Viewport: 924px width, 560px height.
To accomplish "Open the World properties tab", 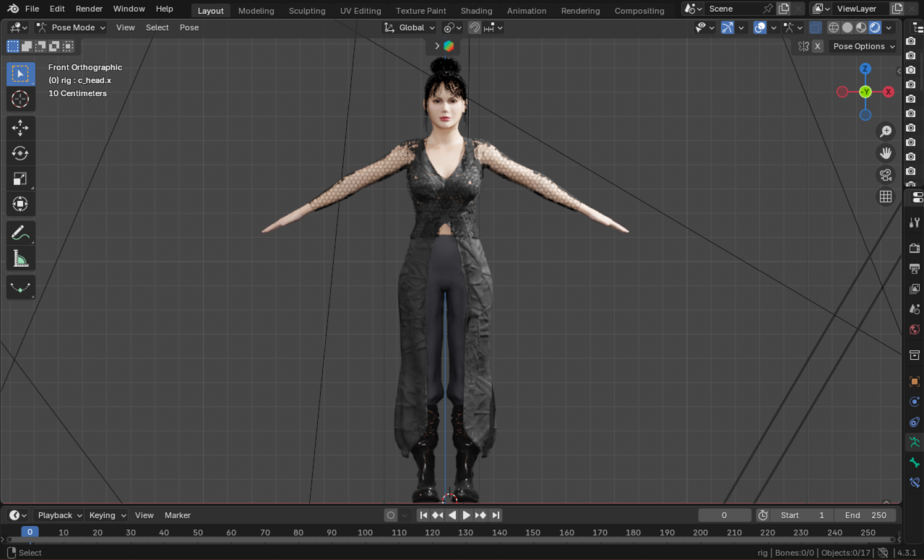I will [x=915, y=329].
